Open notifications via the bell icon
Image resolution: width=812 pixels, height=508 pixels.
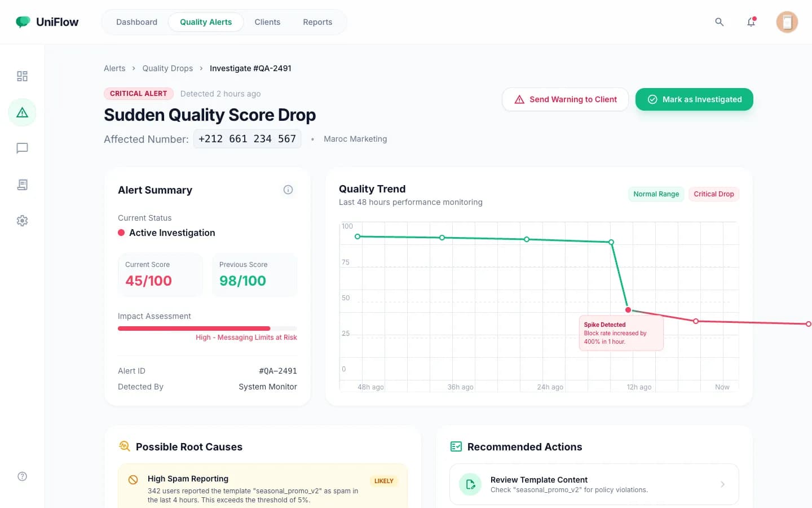click(x=751, y=21)
